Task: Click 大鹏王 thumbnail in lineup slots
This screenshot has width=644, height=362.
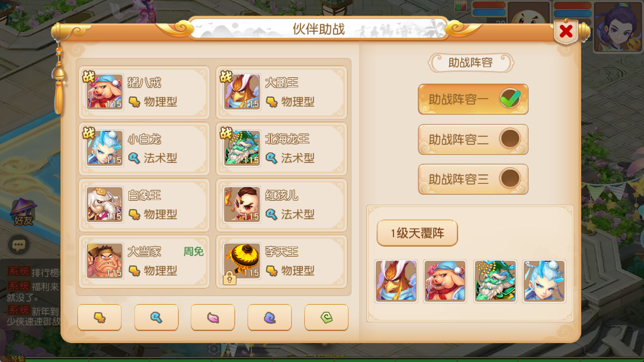Action: coord(396,281)
